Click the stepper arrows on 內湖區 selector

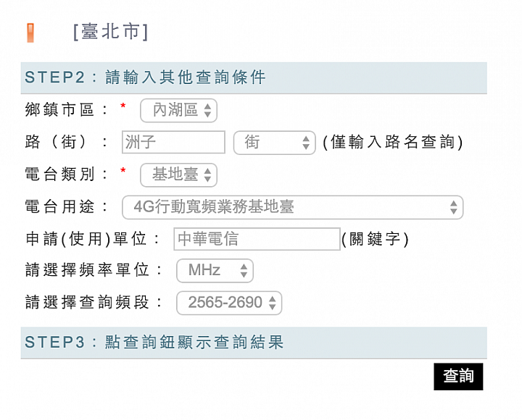(x=208, y=110)
